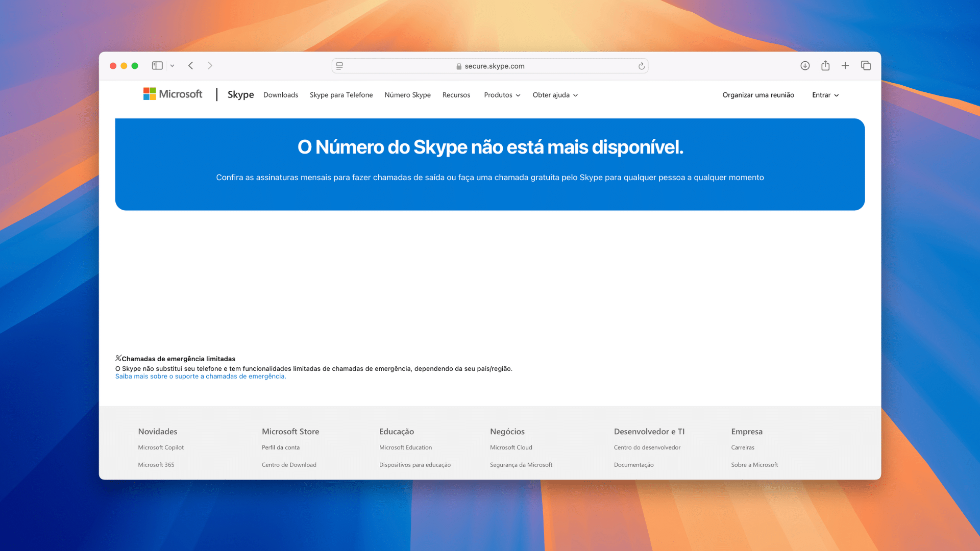Minimize the window with the yellow button
The height and width of the screenshot is (551, 980).
124,66
